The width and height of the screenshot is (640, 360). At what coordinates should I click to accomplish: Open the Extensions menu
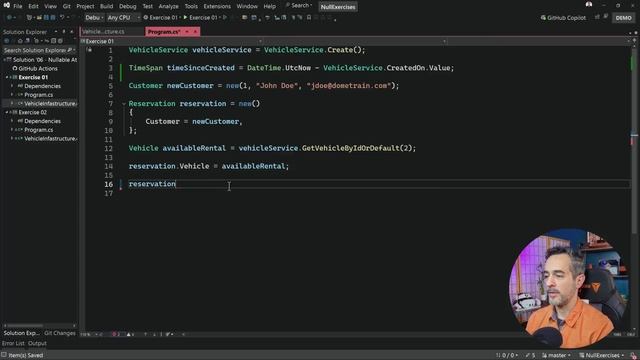[217, 6]
